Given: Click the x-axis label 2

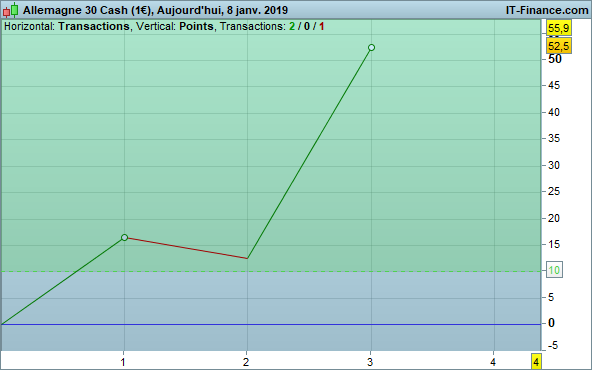Looking at the screenshot, I should [246, 362].
